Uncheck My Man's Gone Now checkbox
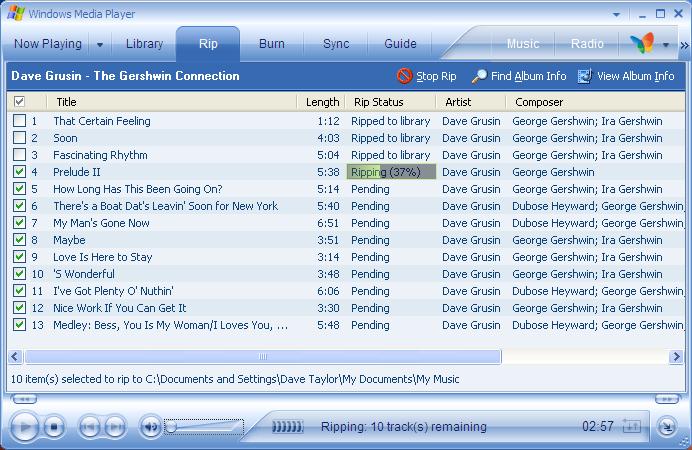 (x=19, y=222)
